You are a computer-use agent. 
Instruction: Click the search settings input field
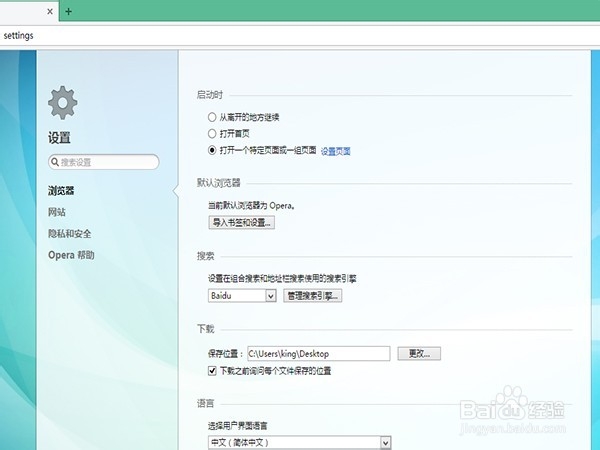[x=104, y=162]
